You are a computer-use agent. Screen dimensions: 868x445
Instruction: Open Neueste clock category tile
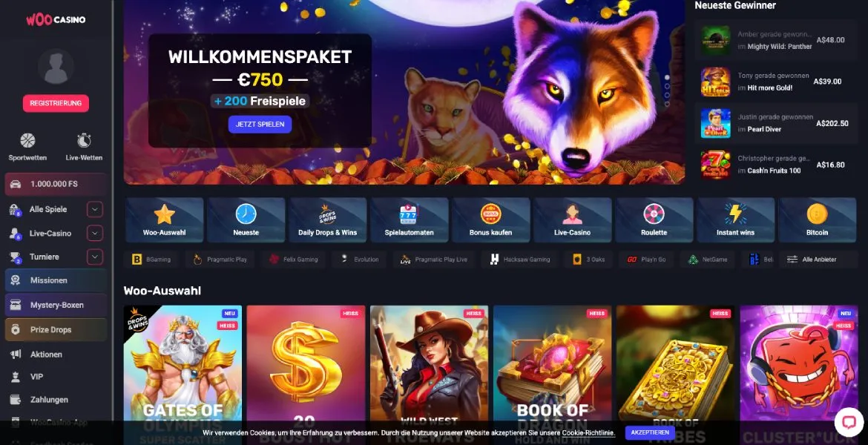click(246, 220)
